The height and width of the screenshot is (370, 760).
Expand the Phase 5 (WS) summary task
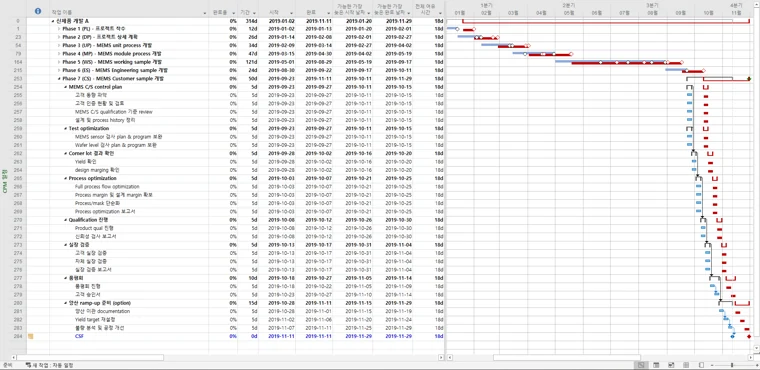(59, 62)
